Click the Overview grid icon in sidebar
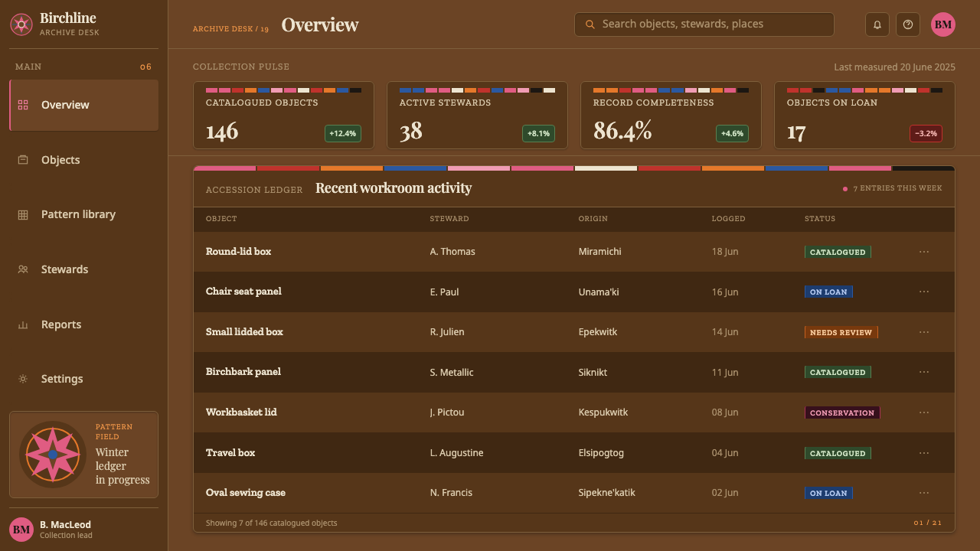The image size is (980, 551). [23, 105]
